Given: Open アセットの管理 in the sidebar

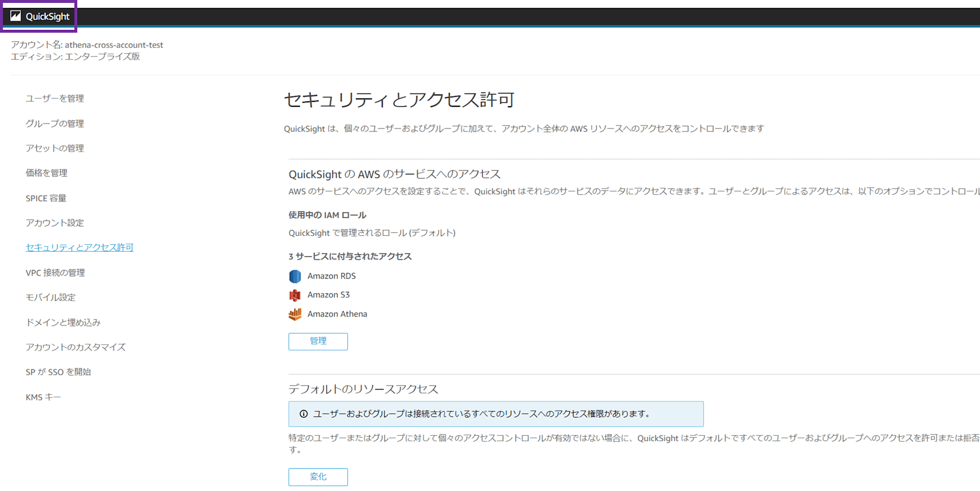Looking at the screenshot, I should click(55, 148).
